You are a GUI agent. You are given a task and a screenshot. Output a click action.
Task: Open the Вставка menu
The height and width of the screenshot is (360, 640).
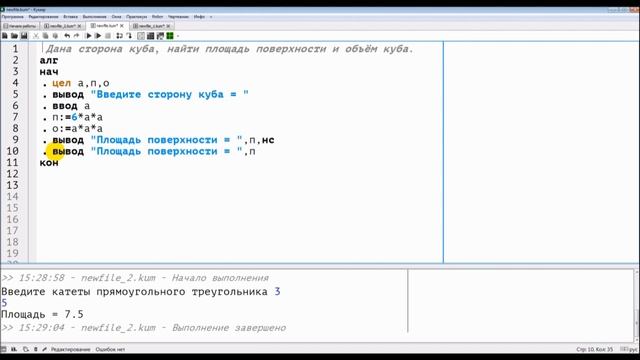coord(71,17)
